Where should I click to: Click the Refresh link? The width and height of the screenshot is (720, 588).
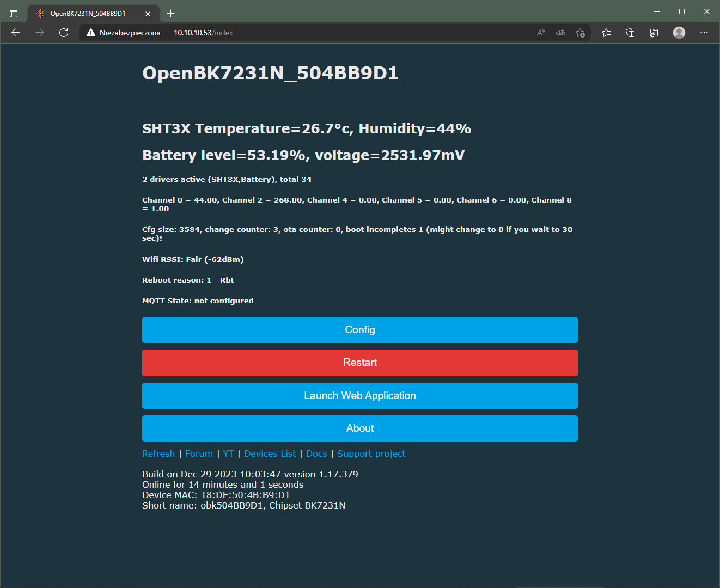158,454
